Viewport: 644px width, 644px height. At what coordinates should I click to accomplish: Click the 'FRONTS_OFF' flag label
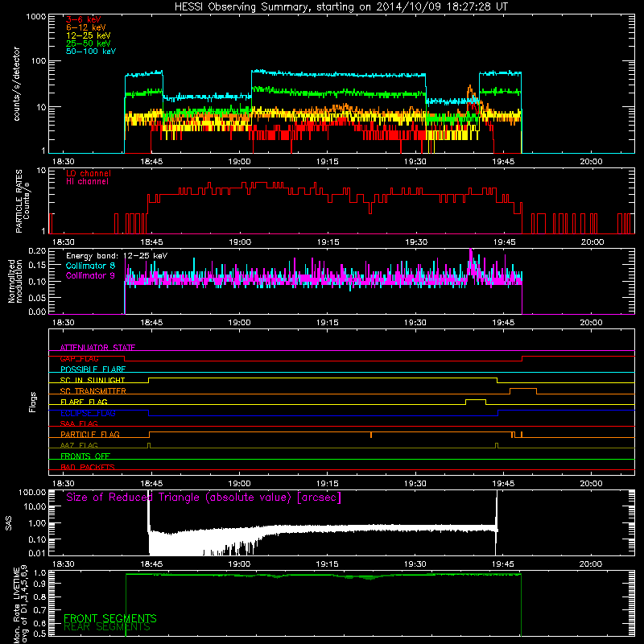pos(85,456)
